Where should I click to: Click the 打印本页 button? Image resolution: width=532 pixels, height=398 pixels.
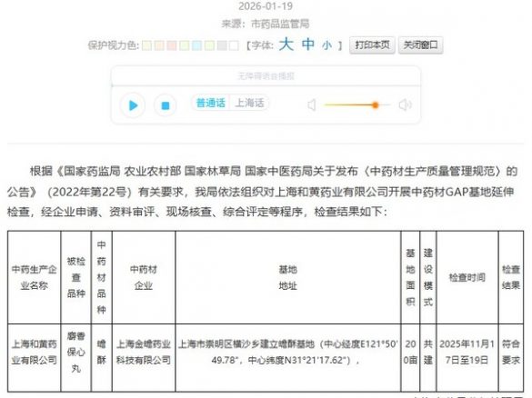click(372, 45)
